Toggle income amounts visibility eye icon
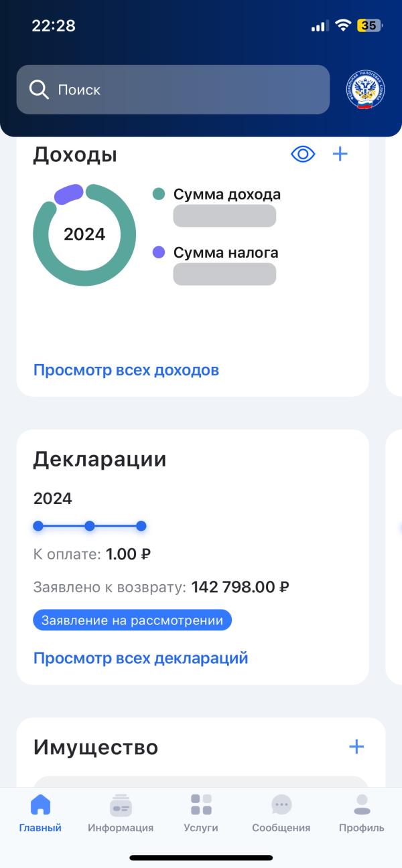This screenshot has width=402, height=868. pyautogui.click(x=303, y=155)
